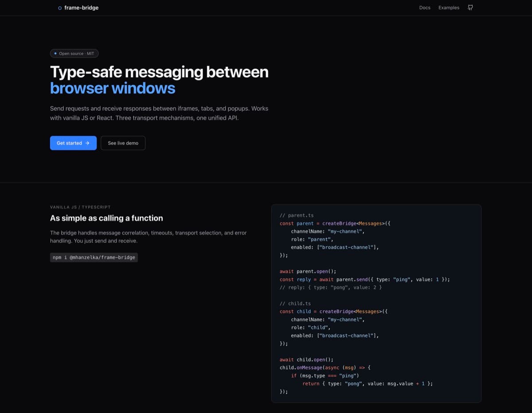Click the hero paragraph about iframes and tabs
Screen dimensions: 532x413
click(159, 113)
